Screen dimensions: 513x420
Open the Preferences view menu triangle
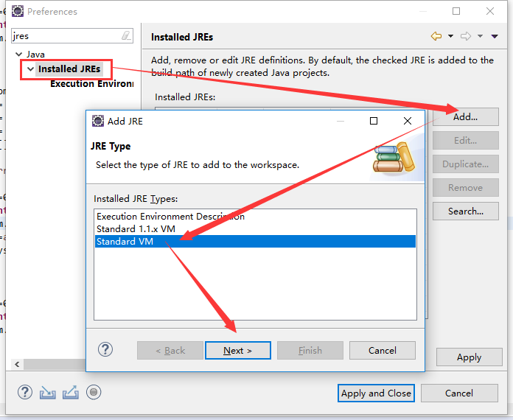[x=495, y=36]
